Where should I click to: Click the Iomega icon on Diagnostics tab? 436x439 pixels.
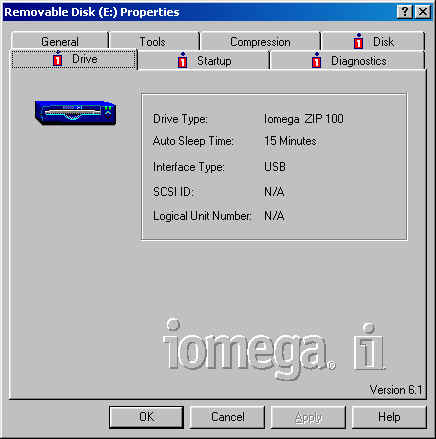pos(316,60)
